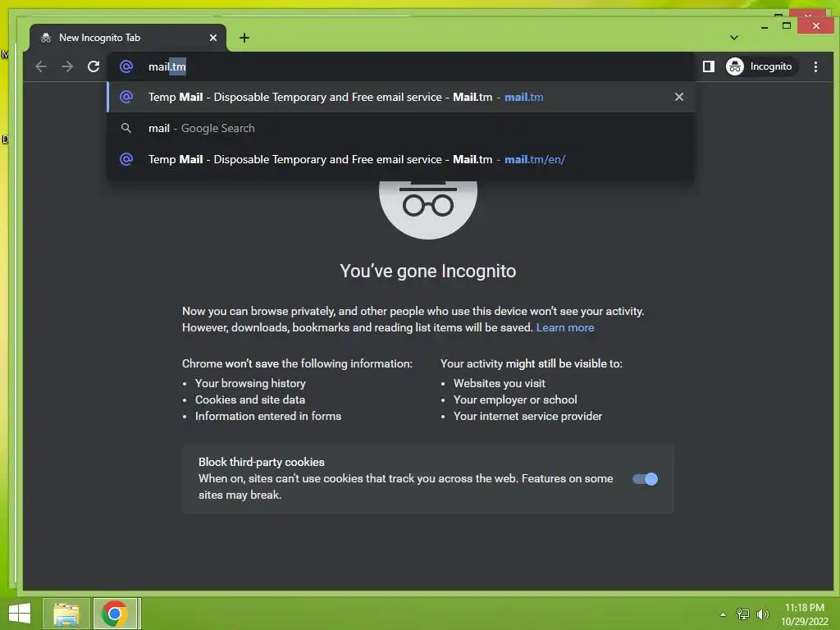840x630 pixels.
Task: Open the Windows Start button
Action: click(20, 614)
